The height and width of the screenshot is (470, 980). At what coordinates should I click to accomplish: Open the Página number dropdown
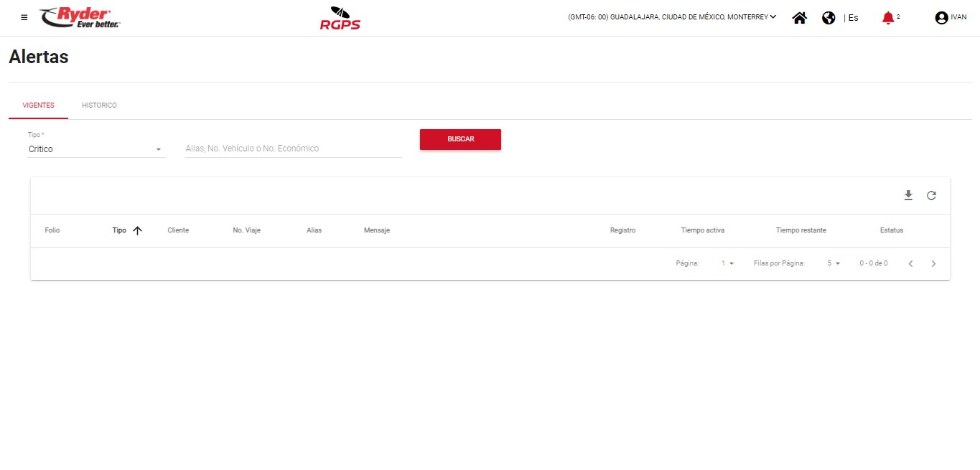click(727, 263)
